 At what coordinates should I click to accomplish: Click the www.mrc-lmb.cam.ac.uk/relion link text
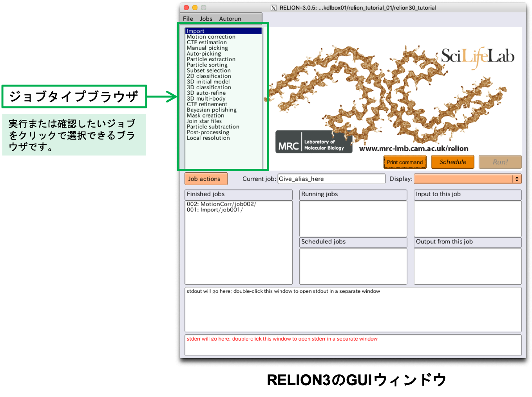point(414,149)
